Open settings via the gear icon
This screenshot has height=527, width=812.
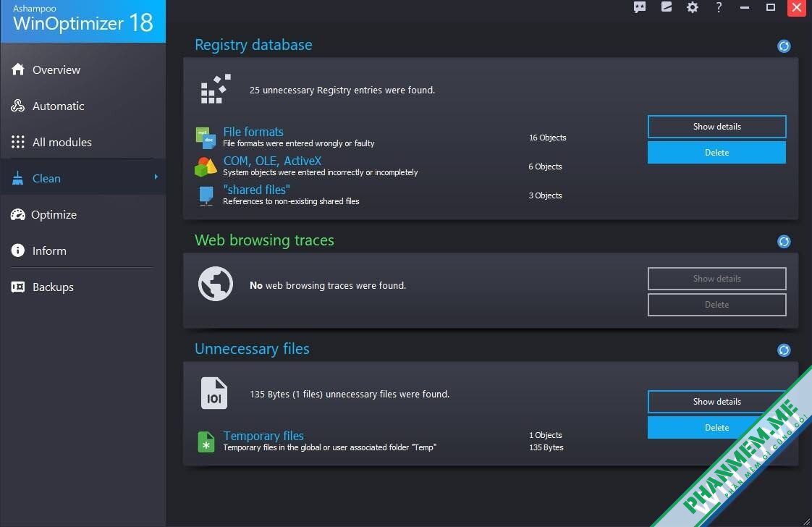pos(693,7)
